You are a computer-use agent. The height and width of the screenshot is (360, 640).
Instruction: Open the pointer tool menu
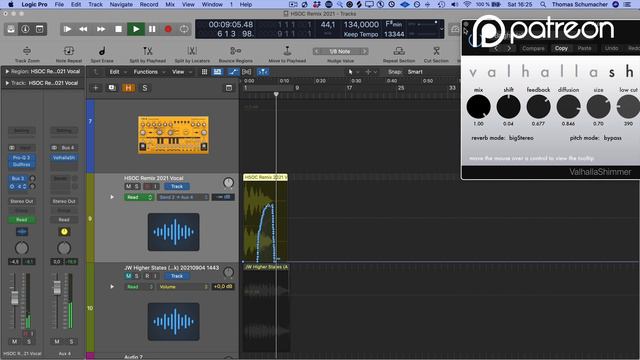[353, 72]
